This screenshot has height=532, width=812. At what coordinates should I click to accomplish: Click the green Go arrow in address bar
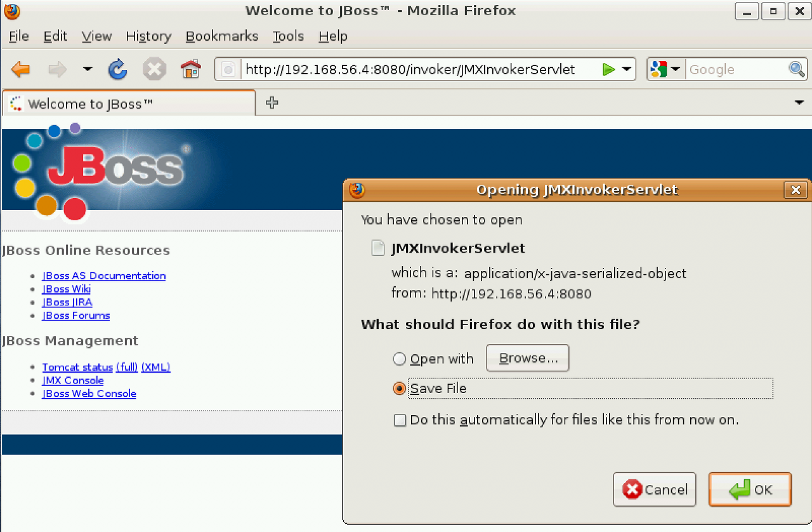pos(608,69)
